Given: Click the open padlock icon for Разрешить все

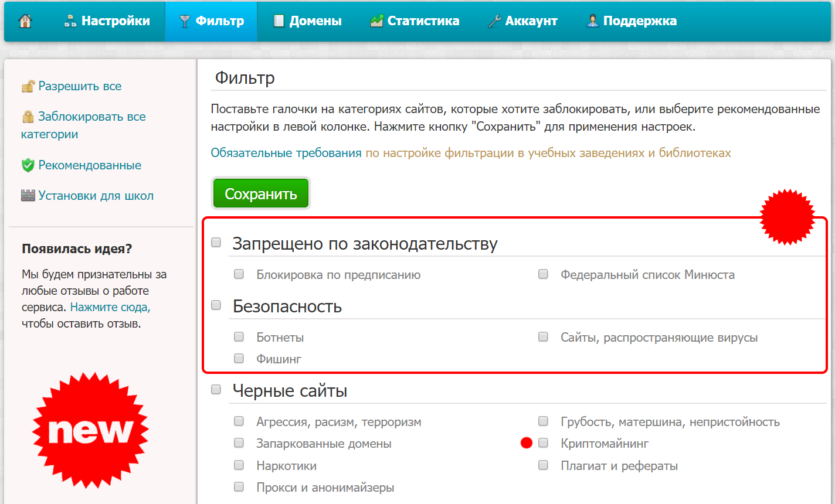Looking at the screenshot, I should coord(28,87).
